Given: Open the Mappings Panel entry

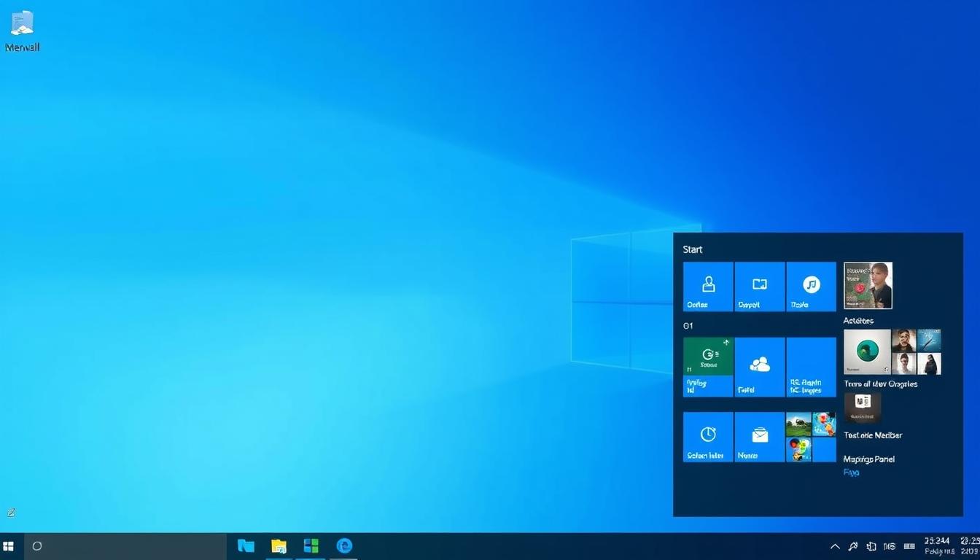Looking at the screenshot, I should [x=869, y=459].
